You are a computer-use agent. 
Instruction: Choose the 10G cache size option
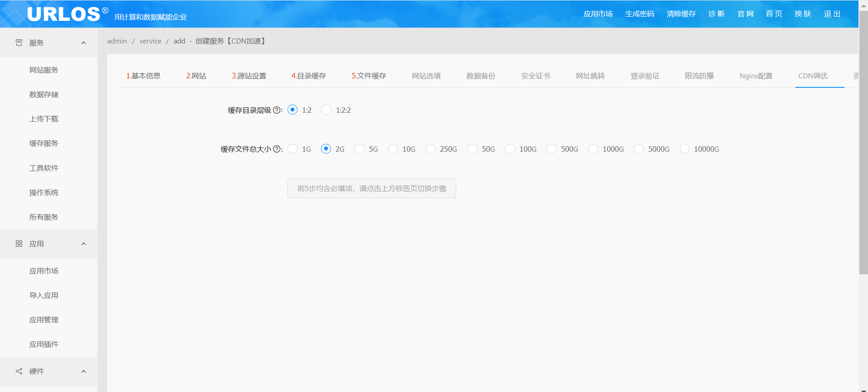click(393, 149)
